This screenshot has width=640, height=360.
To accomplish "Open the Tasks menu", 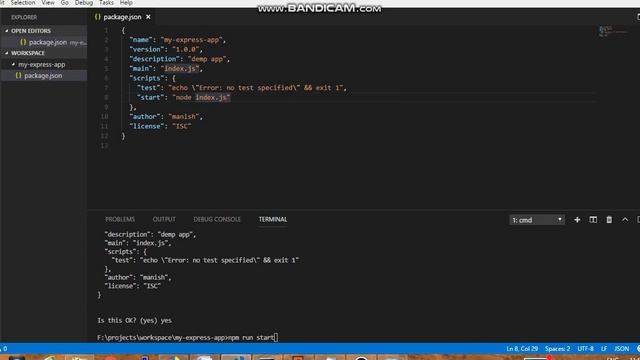I will pyautogui.click(x=106, y=3).
